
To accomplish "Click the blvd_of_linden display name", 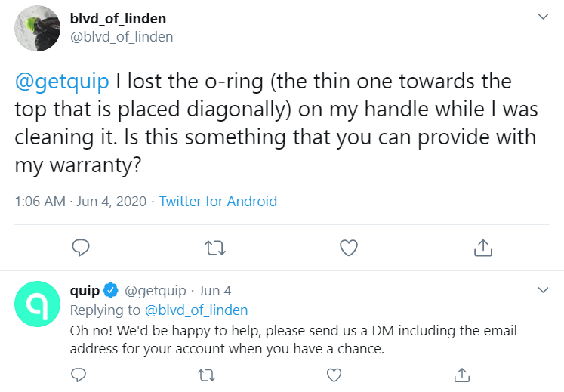I will tap(117, 18).
